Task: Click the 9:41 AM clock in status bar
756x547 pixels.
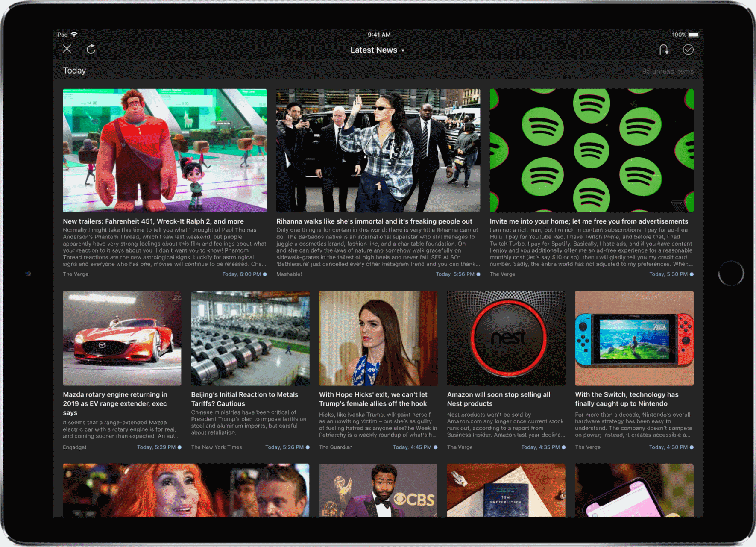Action: click(379, 35)
